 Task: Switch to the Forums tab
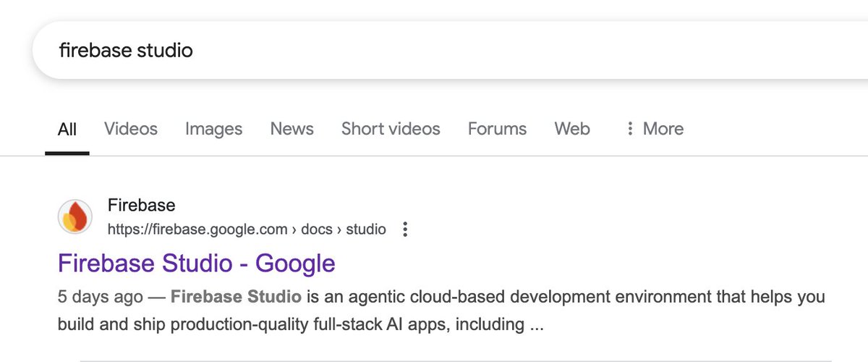click(497, 129)
